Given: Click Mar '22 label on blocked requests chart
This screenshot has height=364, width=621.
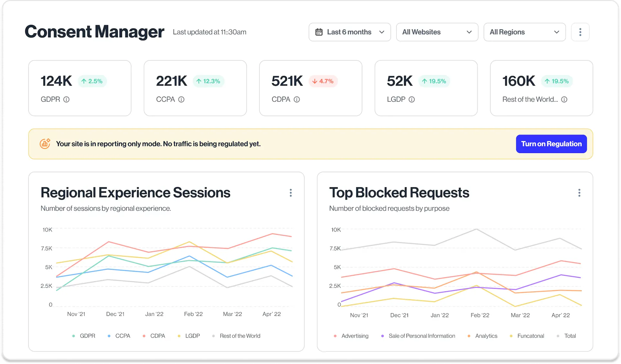Looking at the screenshot, I should pyautogui.click(x=520, y=315).
